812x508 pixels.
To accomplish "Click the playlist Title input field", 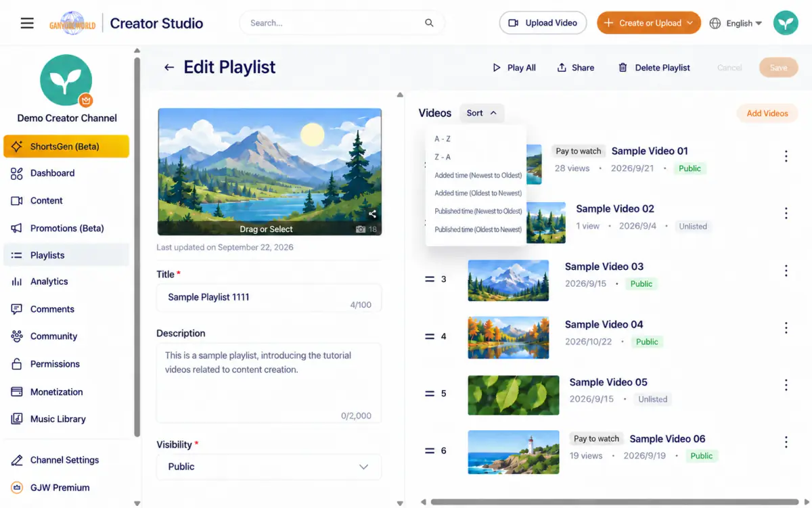I will tap(269, 298).
